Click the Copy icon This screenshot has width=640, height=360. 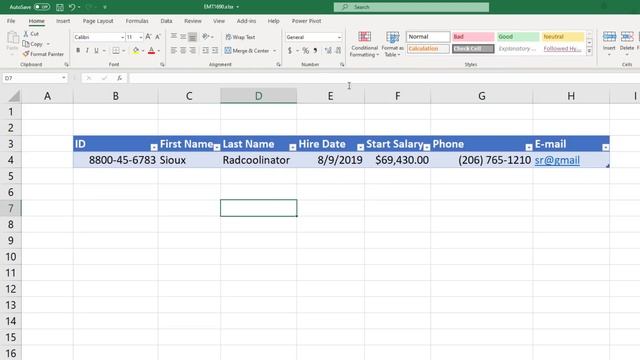tap(26, 44)
